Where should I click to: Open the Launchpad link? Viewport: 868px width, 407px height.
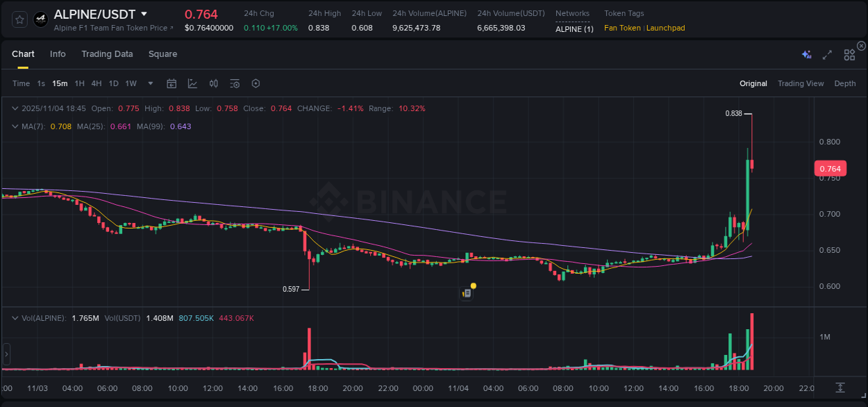click(665, 28)
